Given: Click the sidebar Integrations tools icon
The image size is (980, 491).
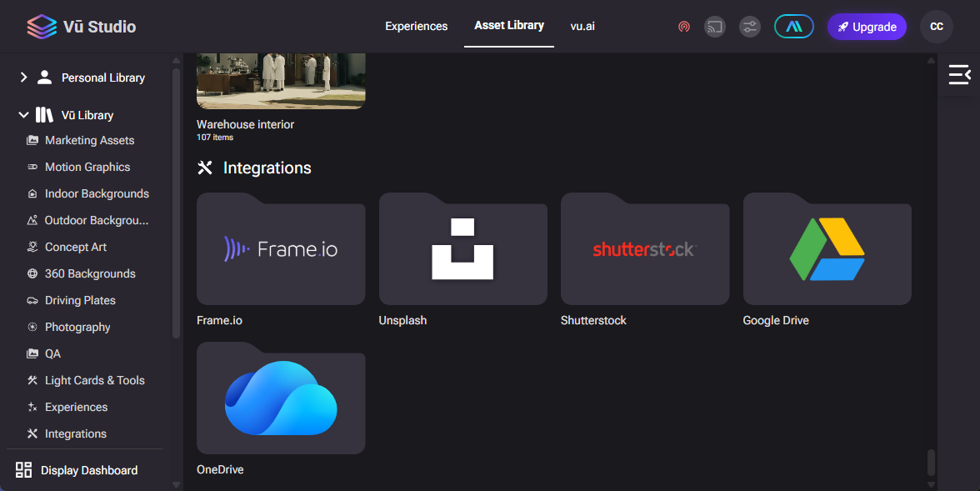Looking at the screenshot, I should point(32,433).
